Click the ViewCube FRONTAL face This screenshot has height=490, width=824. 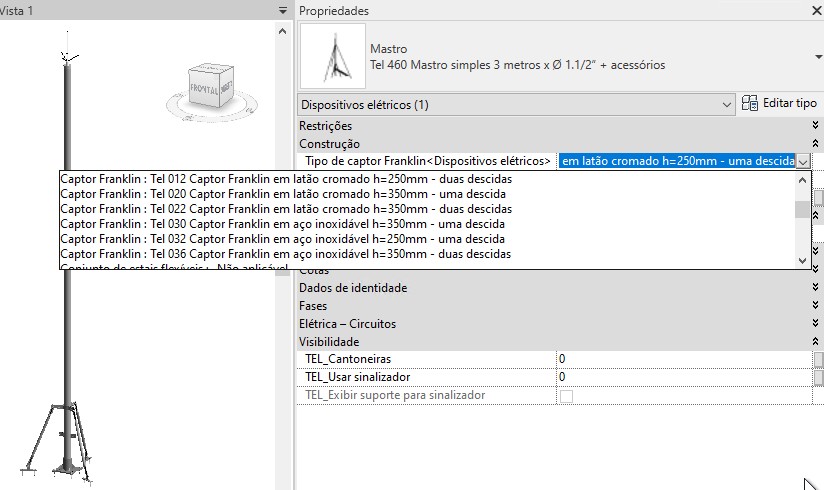203,89
